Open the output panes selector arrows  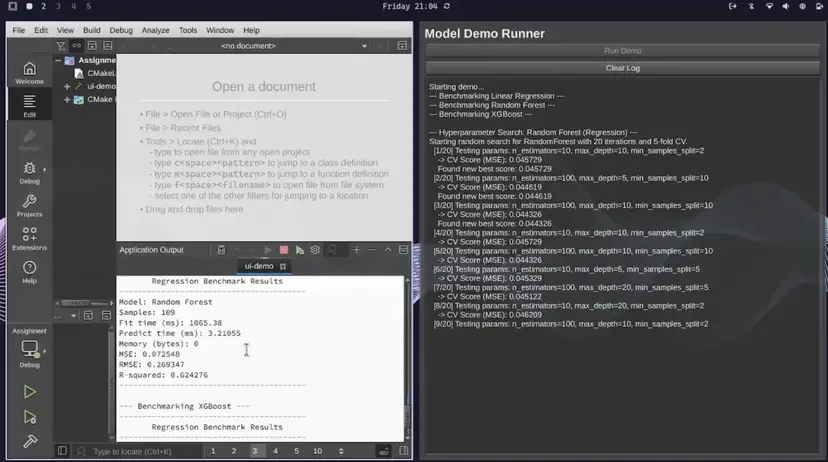[x=341, y=451]
